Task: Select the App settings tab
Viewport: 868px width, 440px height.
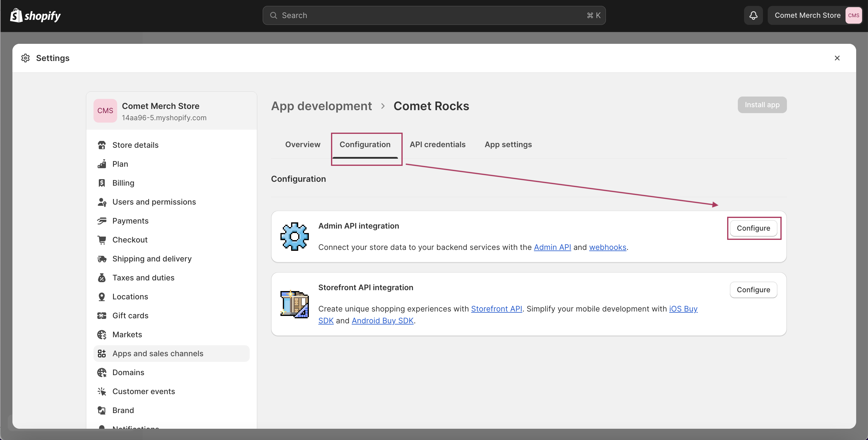Action: tap(508, 144)
